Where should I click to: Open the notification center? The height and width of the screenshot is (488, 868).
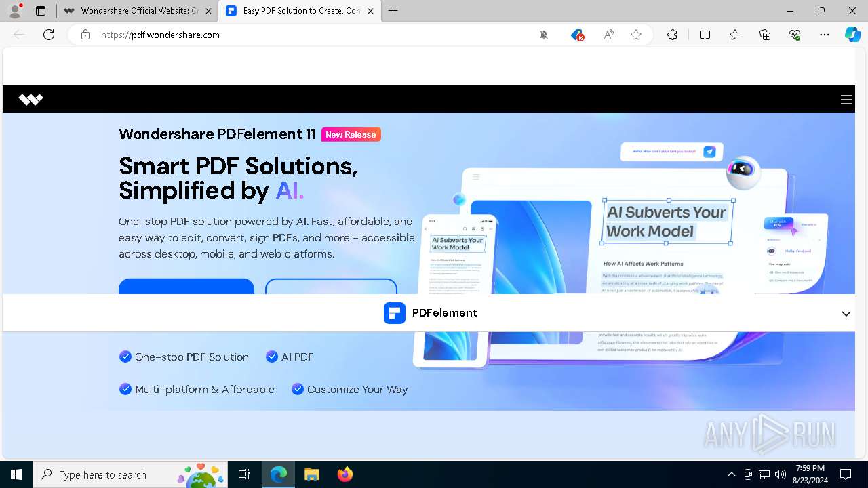point(846,474)
